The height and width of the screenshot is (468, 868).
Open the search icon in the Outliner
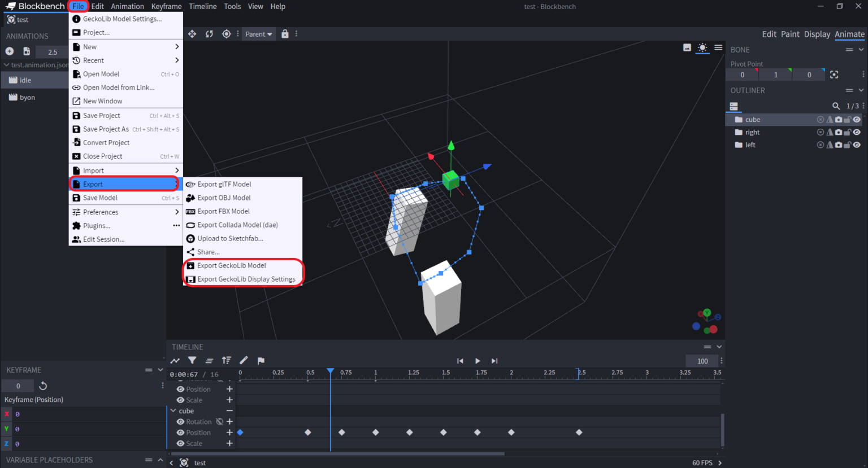coord(836,106)
